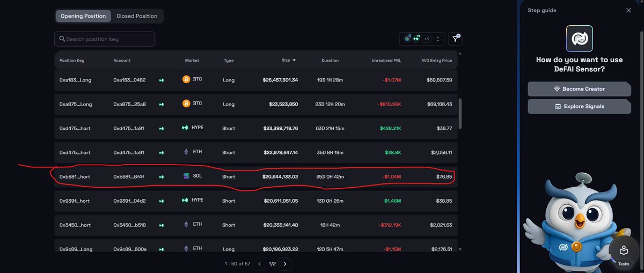Click ETH icon in 0x3450...b518 row
This screenshot has height=273, width=644.
pos(186,225)
